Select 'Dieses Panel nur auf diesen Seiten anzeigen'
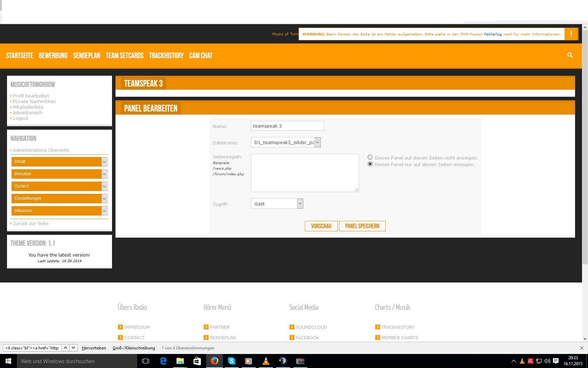This screenshot has height=368, width=588. click(x=370, y=164)
